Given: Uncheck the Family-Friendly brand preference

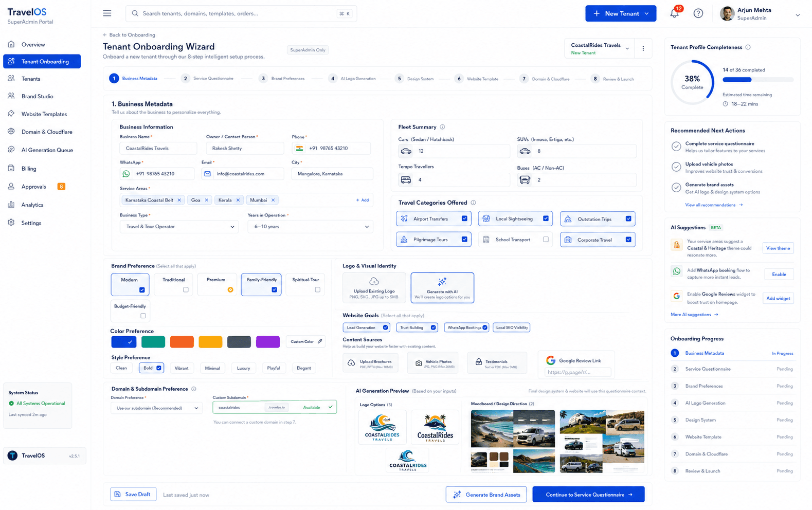Looking at the screenshot, I should (x=274, y=289).
